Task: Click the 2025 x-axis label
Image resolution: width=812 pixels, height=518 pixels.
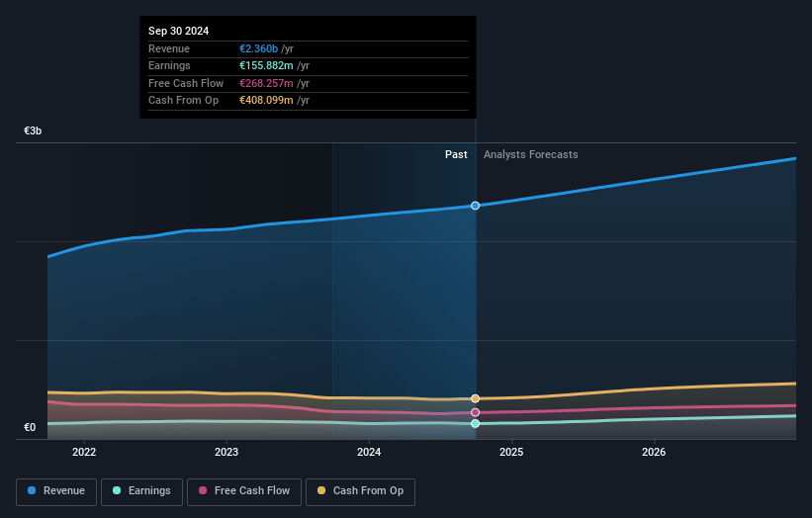Action: point(511,452)
